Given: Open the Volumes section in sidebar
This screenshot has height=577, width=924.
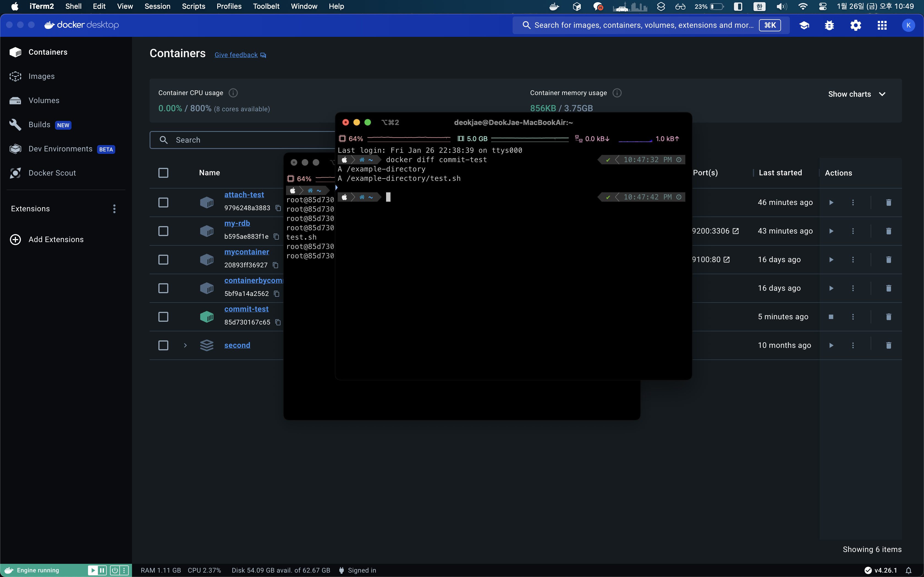Looking at the screenshot, I should (43, 100).
